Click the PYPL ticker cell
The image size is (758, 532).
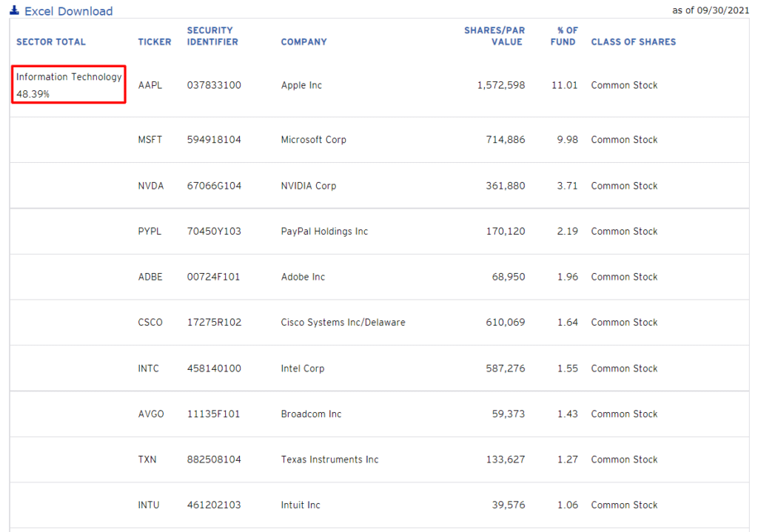[x=150, y=232]
